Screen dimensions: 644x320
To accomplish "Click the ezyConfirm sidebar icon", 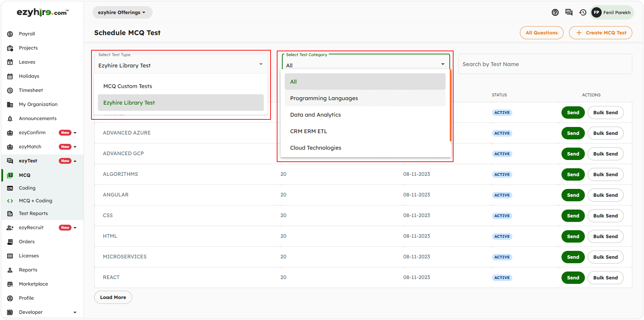I will pos(10,132).
